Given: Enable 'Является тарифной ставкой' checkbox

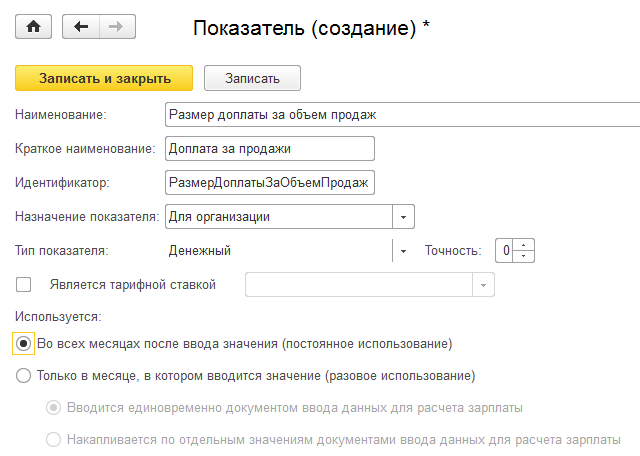Looking at the screenshot, I should (x=24, y=285).
